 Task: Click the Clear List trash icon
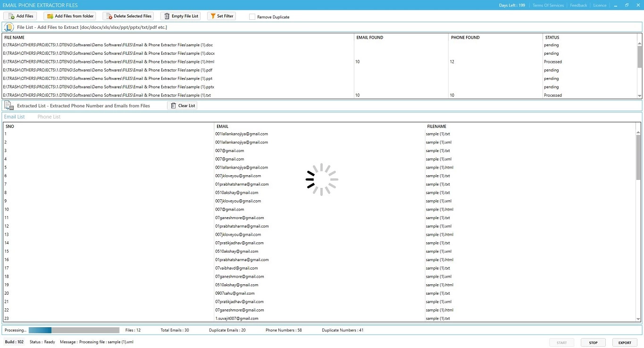[x=173, y=106]
